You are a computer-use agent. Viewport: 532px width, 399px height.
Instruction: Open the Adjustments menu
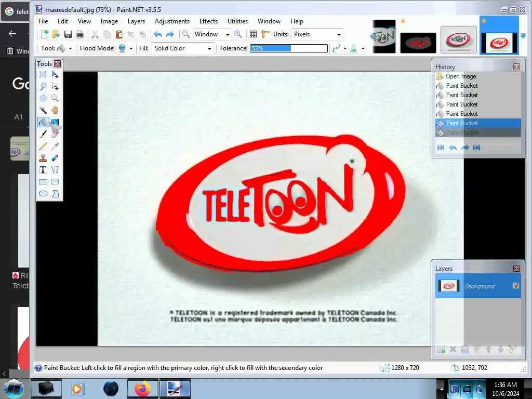172,21
